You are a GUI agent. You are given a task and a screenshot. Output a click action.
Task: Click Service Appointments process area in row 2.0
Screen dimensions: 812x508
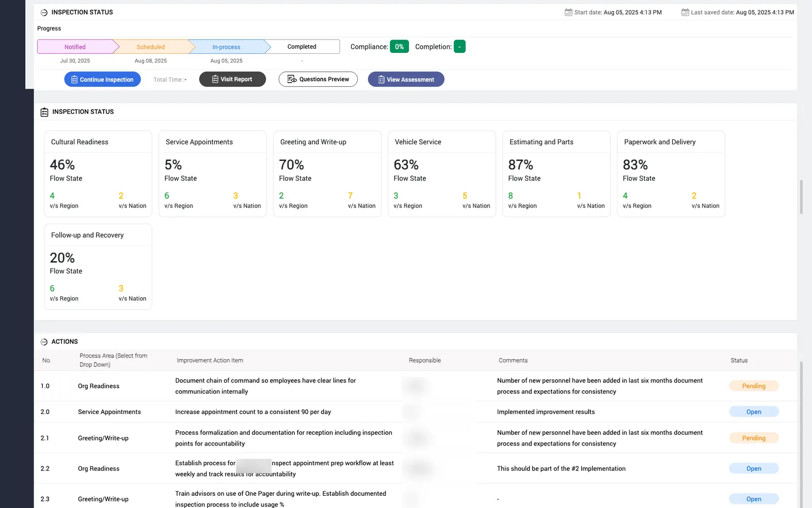click(109, 412)
